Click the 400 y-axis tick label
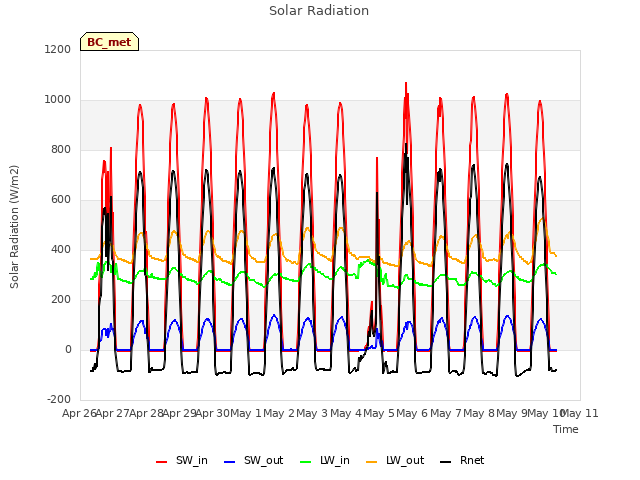The image size is (640, 480). pyautogui.click(x=61, y=250)
